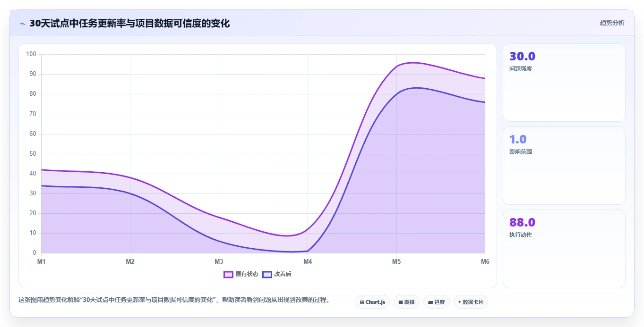Click the trend icon beside the title
This screenshot has height=327, width=644.
tap(23, 24)
